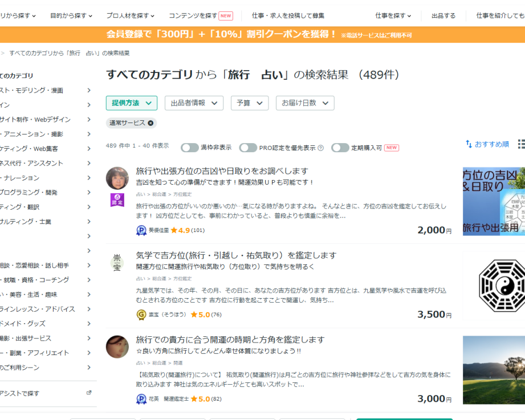Open the listing 気学で吉方位(旅行・引越し・祐気取り）を鑑定します
The image size is (525, 420).
coord(236,255)
